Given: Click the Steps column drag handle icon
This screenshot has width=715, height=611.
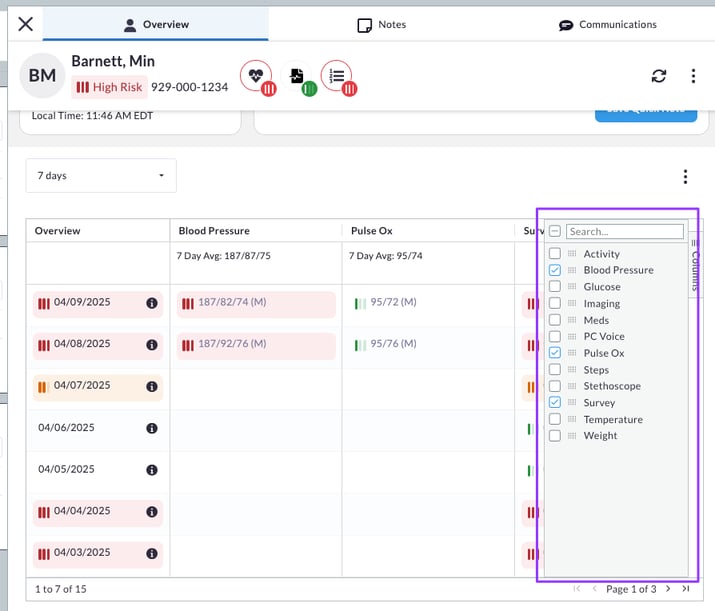Looking at the screenshot, I should tap(572, 369).
